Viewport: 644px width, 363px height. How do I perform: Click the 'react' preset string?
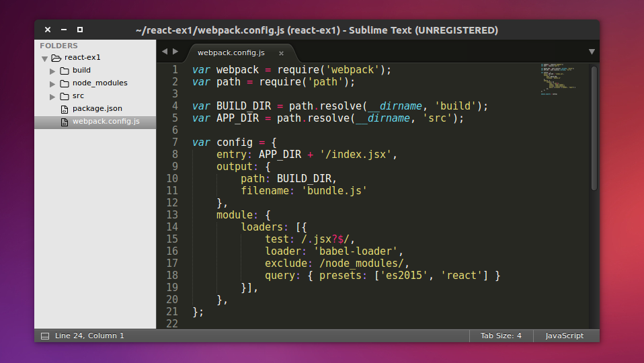tap(462, 275)
